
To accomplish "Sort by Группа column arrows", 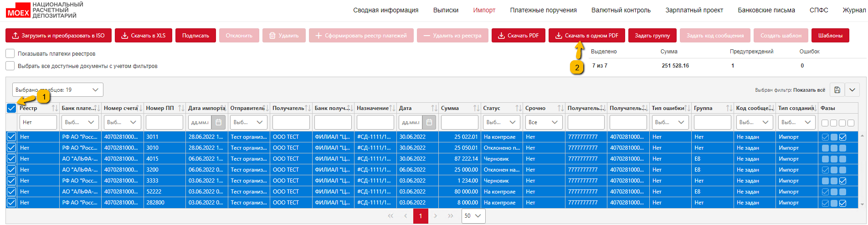I will tap(729, 108).
